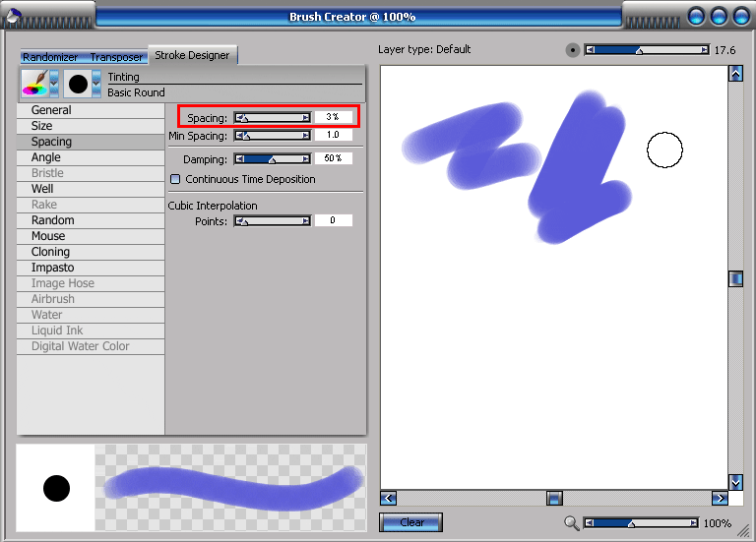Click the vertical scrollbar thumb
Image resolution: width=756 pixels, height=542 pixels.
[x=735, y=279]
